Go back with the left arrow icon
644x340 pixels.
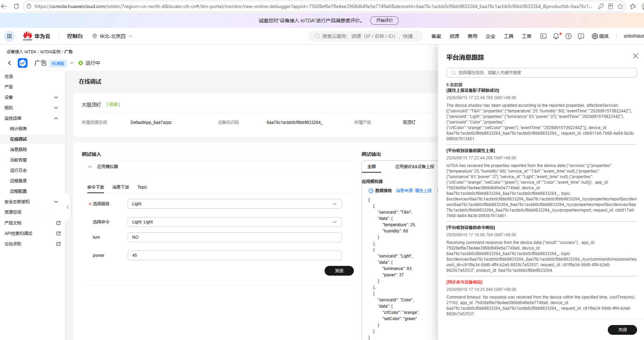click(9, 63)
